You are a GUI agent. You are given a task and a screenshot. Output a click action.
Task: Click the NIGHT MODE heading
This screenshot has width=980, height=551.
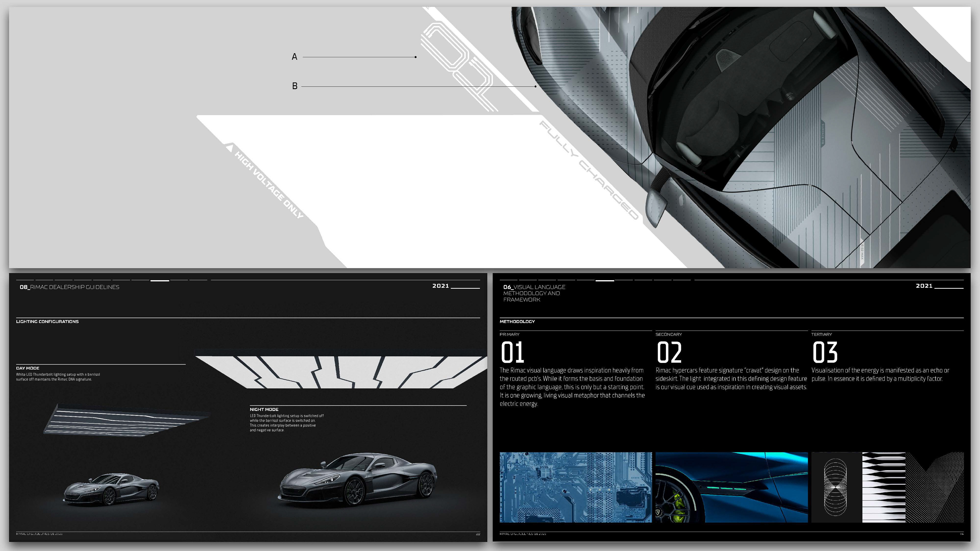tap(264, 409)
